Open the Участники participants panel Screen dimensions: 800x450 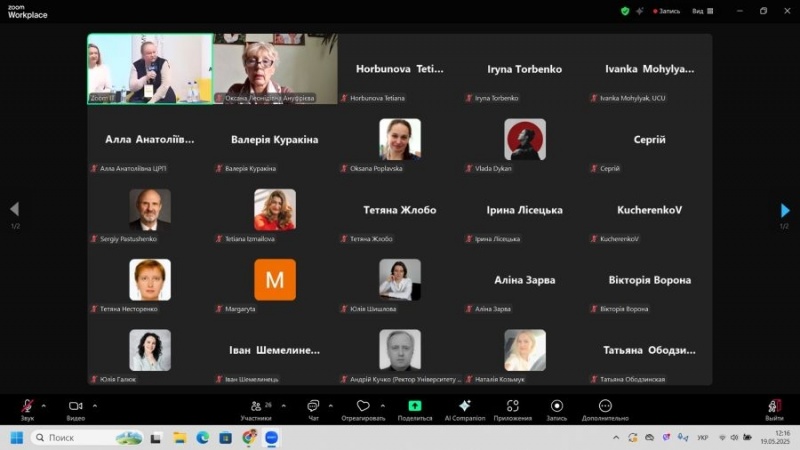click(256, 407)
